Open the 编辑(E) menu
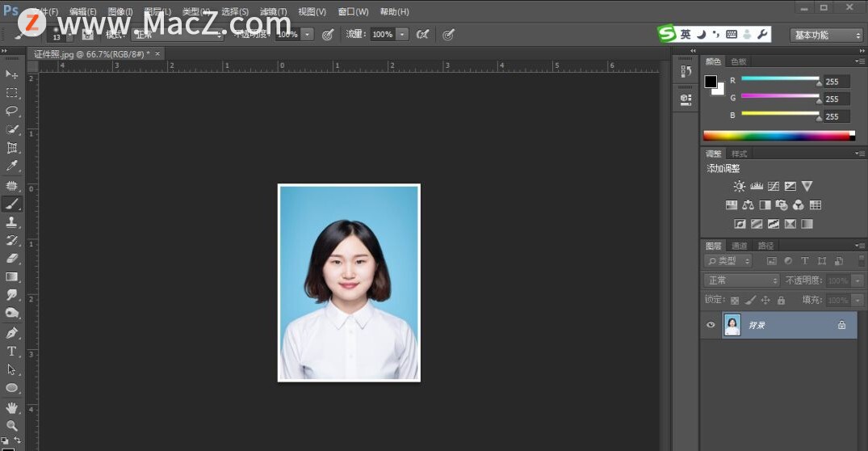868x451 pixels. [83, 11]
